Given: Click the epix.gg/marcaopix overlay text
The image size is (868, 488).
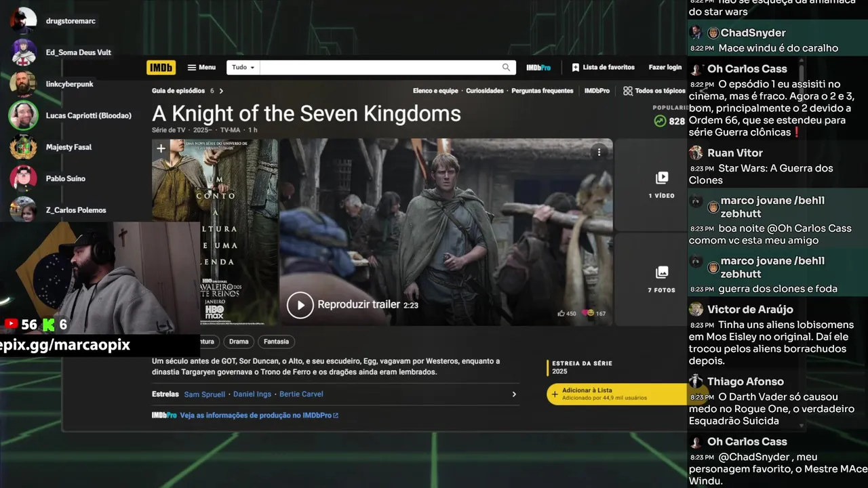Looking at the screenshot, I should (65, 345).
